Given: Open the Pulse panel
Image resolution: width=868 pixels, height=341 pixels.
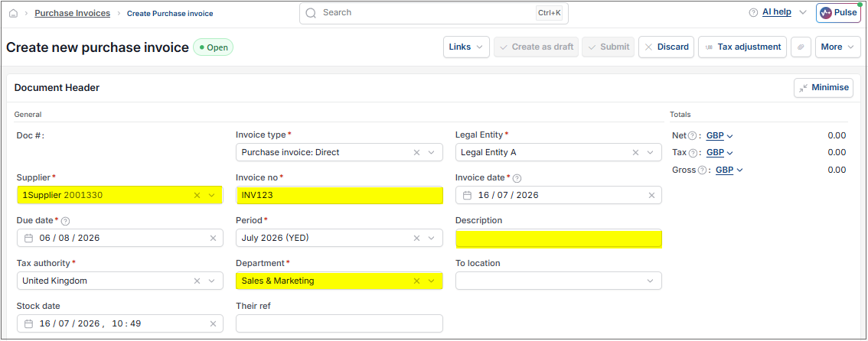Looking at the screenshot, I should [x=838, y=13].
